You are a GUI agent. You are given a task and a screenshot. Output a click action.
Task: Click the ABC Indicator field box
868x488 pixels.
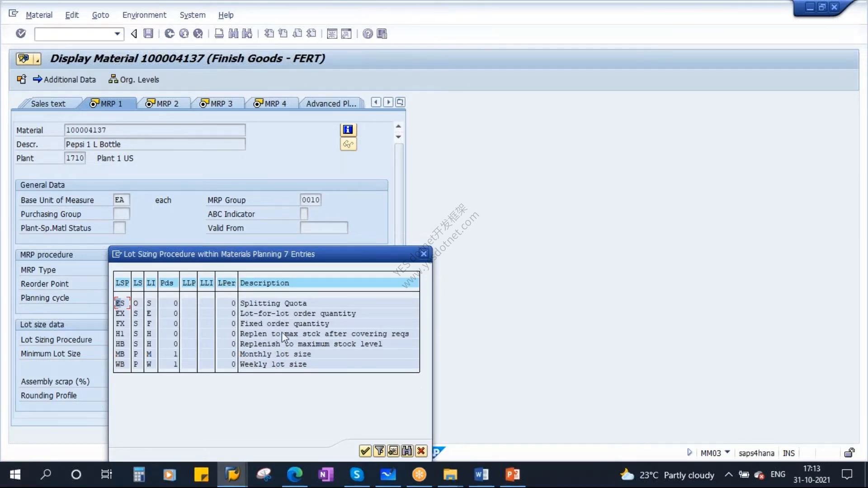pyautogui.click(x=304, y=214)
